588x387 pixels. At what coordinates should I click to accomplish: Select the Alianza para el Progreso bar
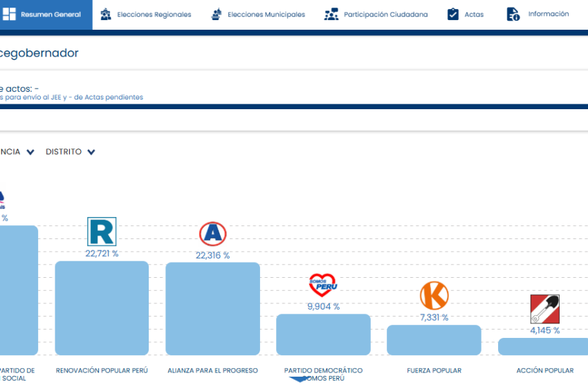pyautogui.click(x=212, y=309)
